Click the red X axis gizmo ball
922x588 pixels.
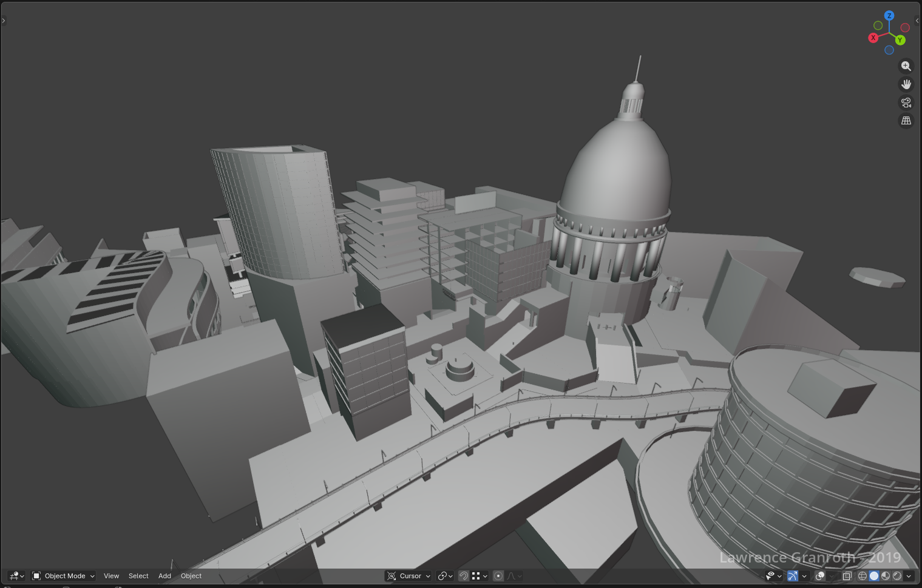click(x=873, y=38)
